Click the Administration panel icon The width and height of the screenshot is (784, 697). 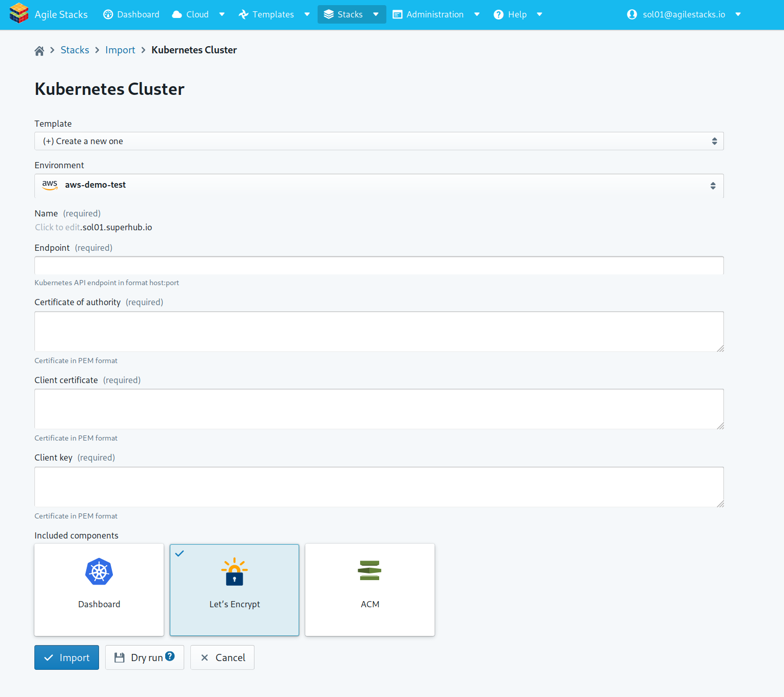tap(397, 14)
